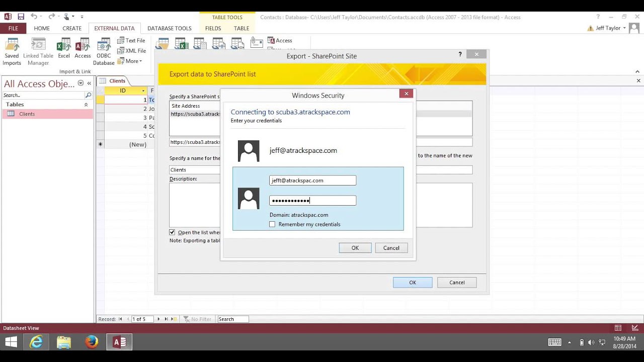Switch to Design View in status bar
The height and width of the screenshot is (362, 644).
[634, 328]
